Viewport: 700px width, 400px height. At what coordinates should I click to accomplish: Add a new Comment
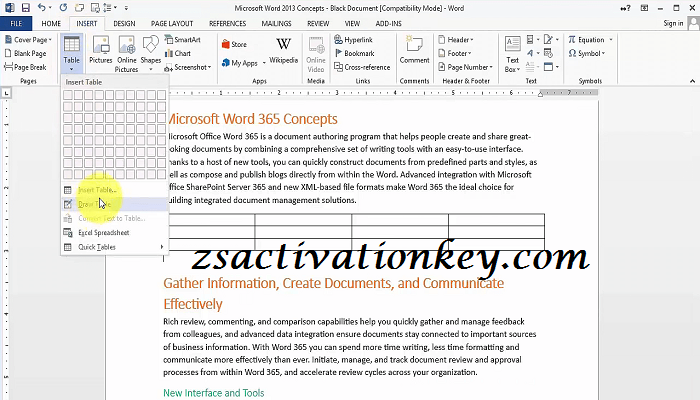tap(414, 50)
